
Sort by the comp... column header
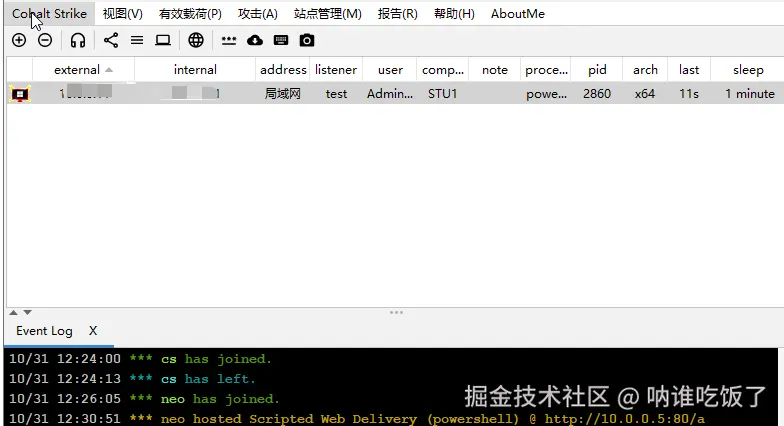tap(442, 70)
